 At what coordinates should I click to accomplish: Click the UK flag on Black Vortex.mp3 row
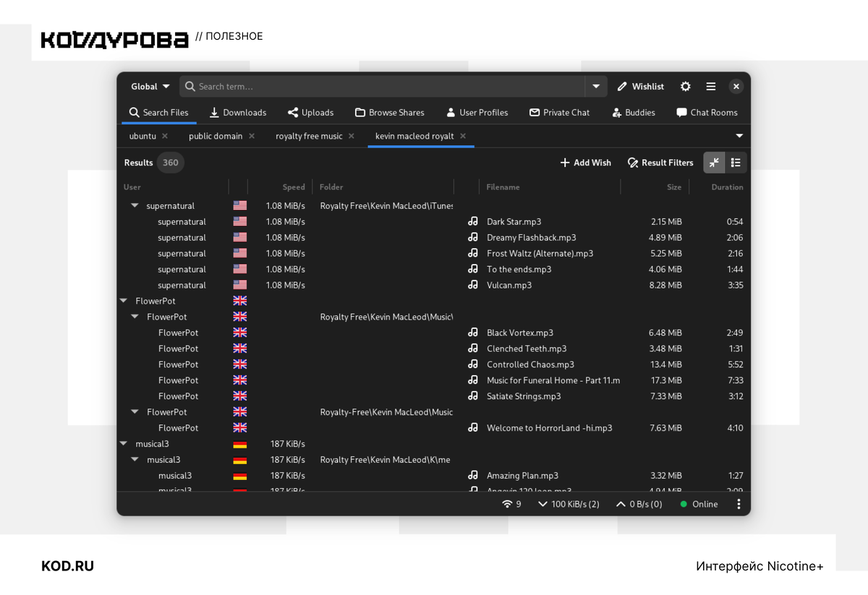pos(240,333)
